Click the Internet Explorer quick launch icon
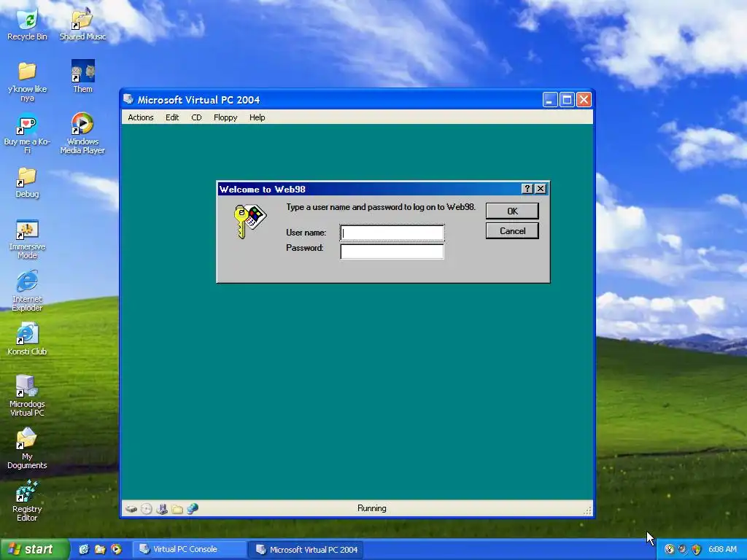This screenshot has height=560, width=747. click(x=84, y=550)
